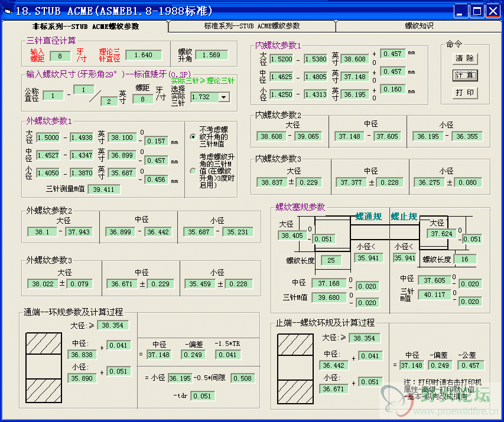Click fraction denominator field showing 2
This screenshot has height=422, width=504.
[x=109, y=102]
